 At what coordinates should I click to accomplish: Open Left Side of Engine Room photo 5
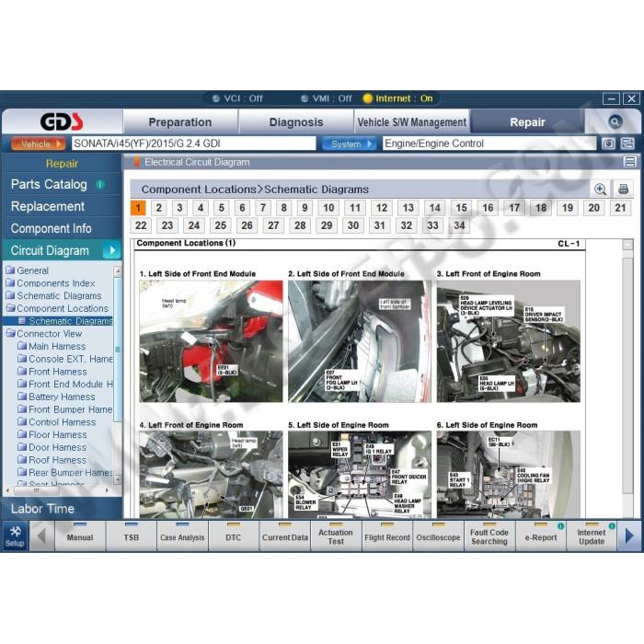click(x=360, y=475)
